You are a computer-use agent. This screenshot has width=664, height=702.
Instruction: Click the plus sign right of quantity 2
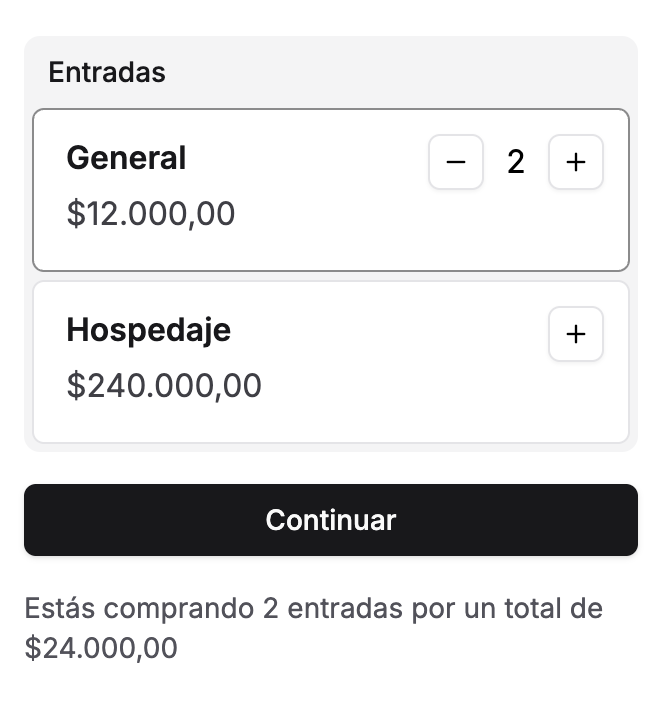(x=576, y=162)
